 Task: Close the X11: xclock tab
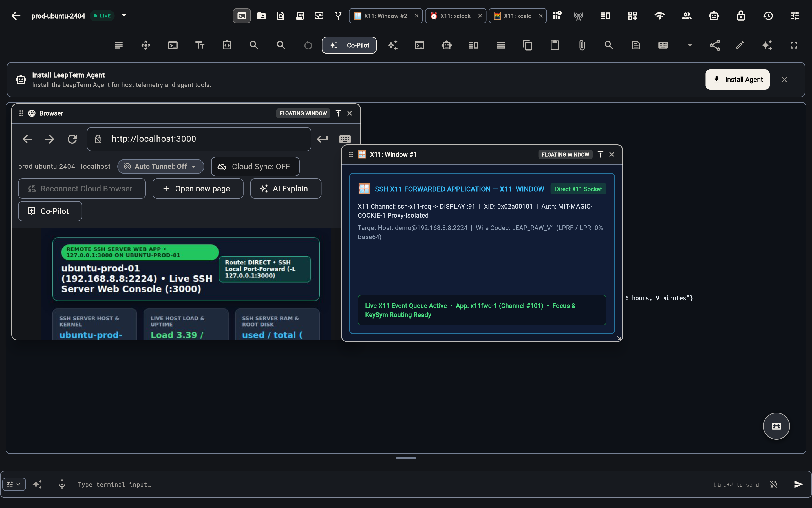480,16
